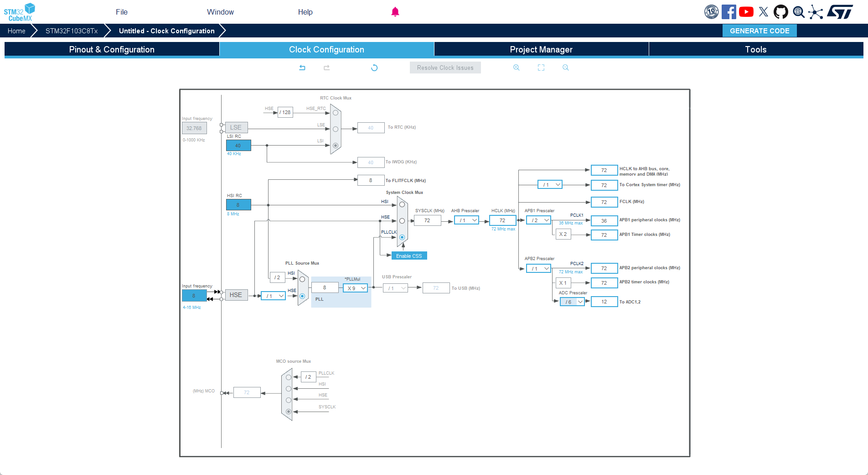The height and width of the screenshot is (475, 868).
Task: Open the Project Manager tab
Action: pyautogui.click(x=541, y=49)
